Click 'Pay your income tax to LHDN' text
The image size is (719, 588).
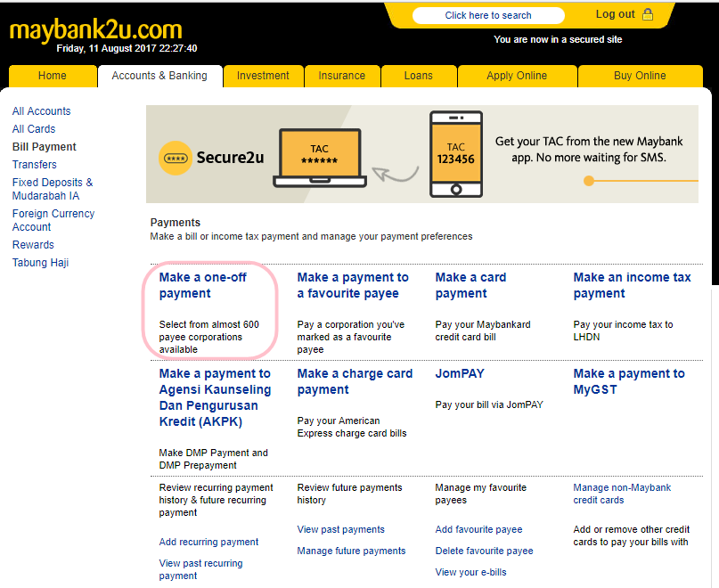point(623,331)
